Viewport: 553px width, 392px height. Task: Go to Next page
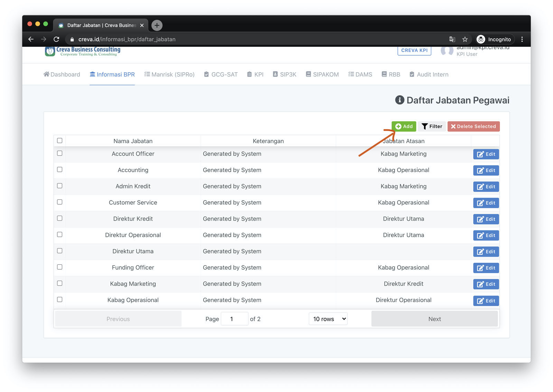pos(434,319)
